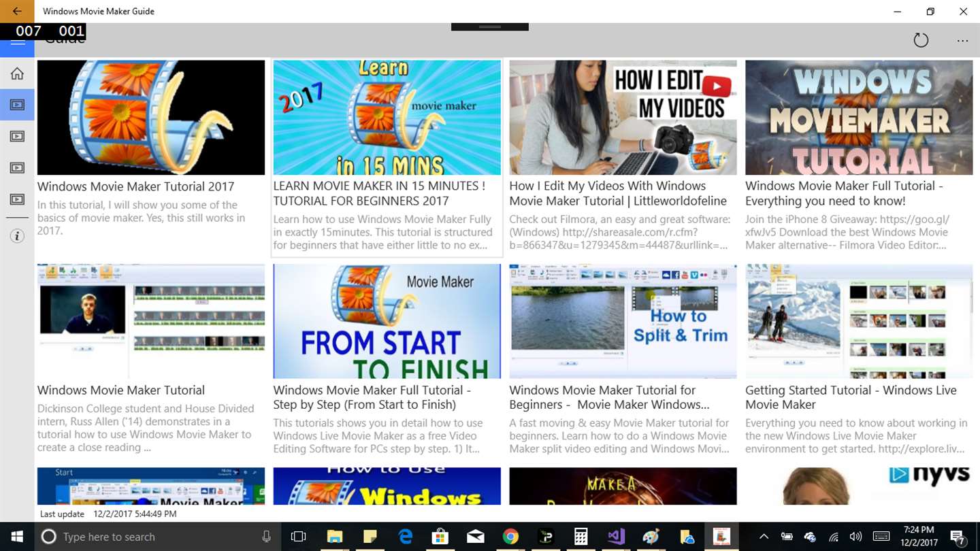This screenshot has width=980, height=551.
Task: Click description 'In this tutorial, I will show you'
Action: pos(137,205)
